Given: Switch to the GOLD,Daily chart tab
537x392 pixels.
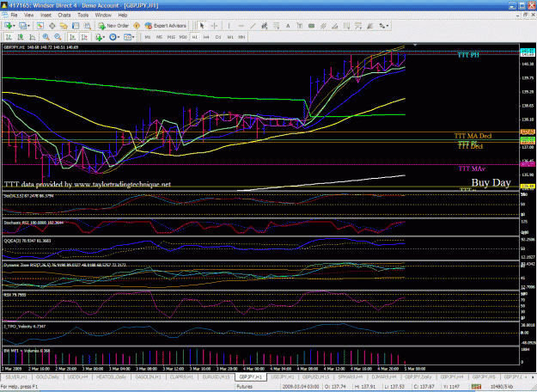Looking at the screenshot, I should pyautogui.click(x=47, y=377).
